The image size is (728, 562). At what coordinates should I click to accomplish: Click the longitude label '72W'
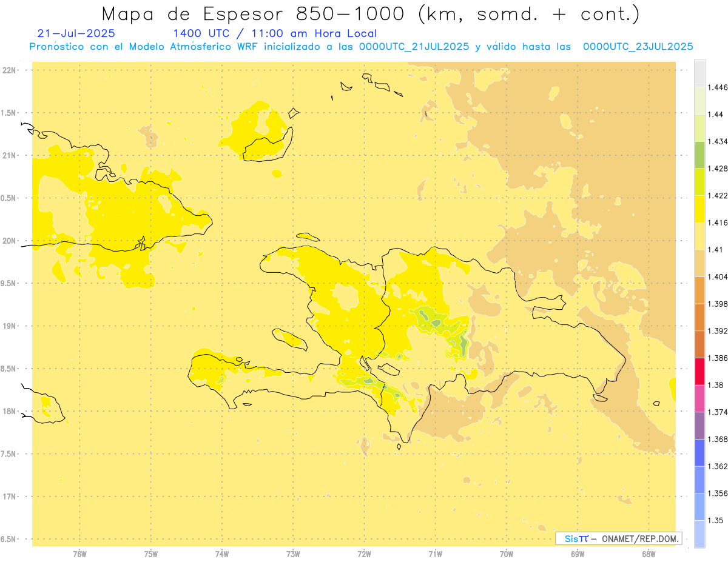(x=364, y=554)
